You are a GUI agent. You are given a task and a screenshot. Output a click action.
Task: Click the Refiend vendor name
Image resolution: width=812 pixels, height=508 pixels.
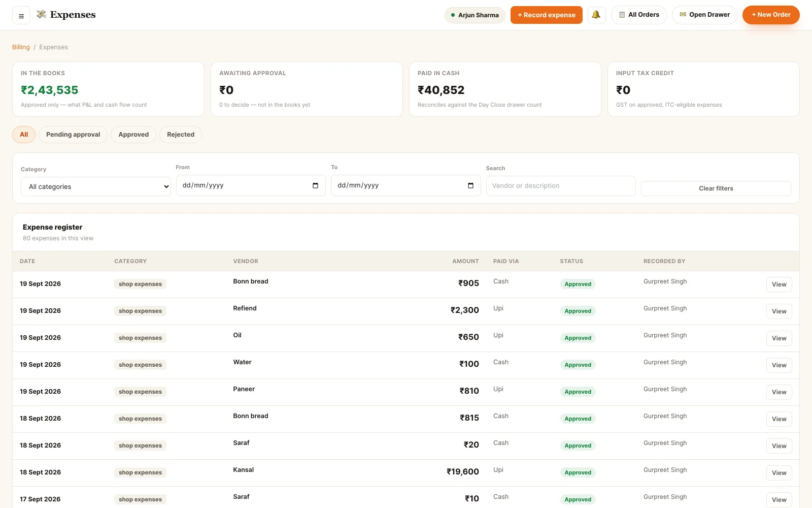point(245,308)
